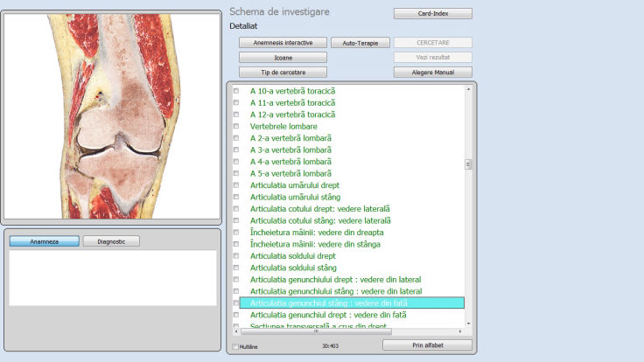644x362 pixels.
Task: Switch to the Anamneza tab
Action: point(44,241)
